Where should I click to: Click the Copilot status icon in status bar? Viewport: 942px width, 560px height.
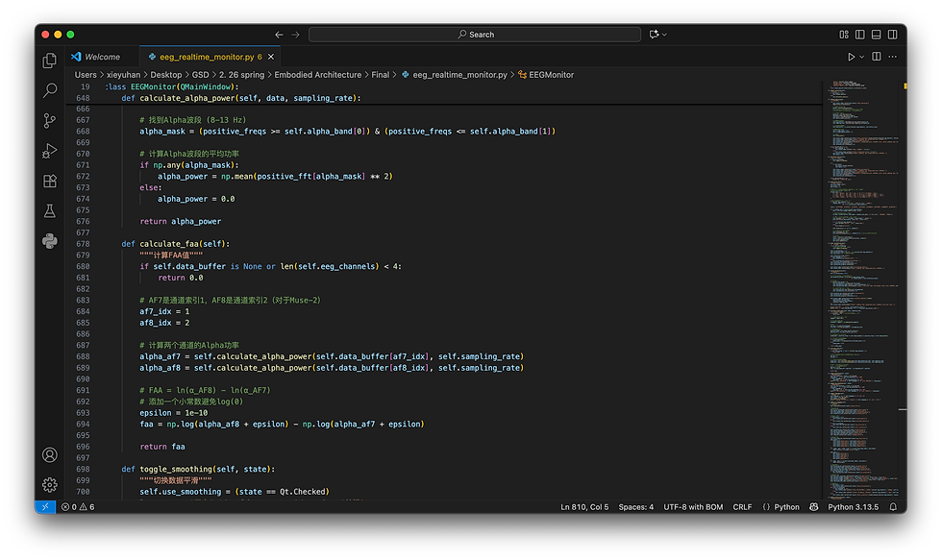click(813, 506)
